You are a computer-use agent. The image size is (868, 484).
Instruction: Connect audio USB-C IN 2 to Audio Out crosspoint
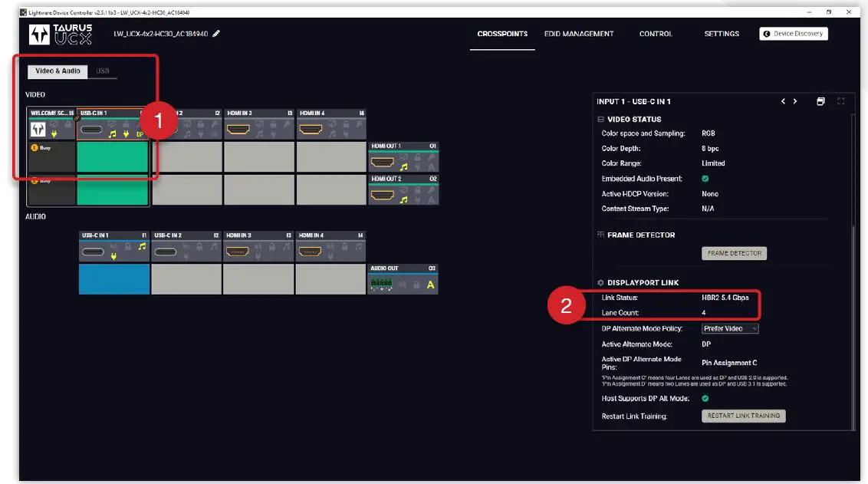click(186, 278)
